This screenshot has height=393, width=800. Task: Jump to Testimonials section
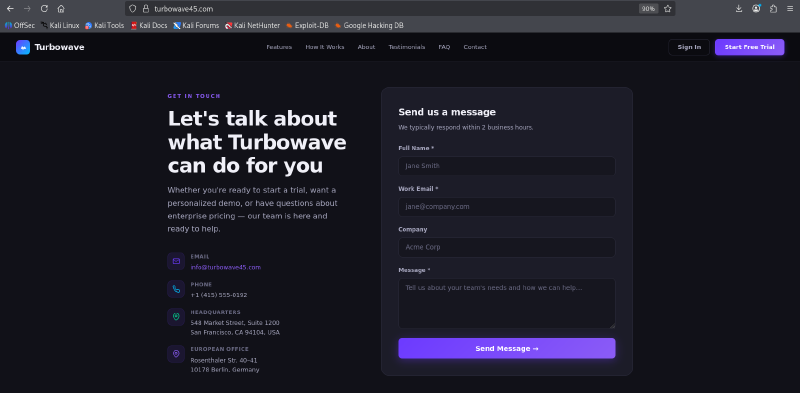point(407,47)
